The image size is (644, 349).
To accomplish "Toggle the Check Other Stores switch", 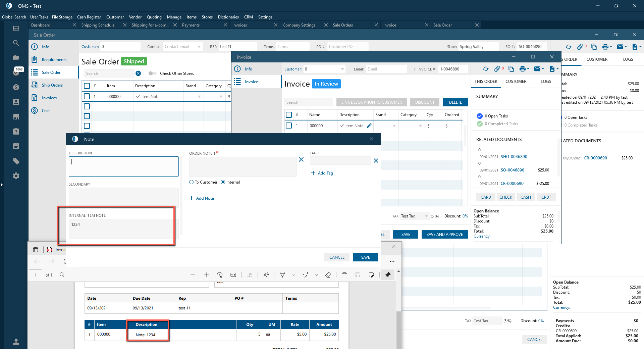I will coord(153,73).
